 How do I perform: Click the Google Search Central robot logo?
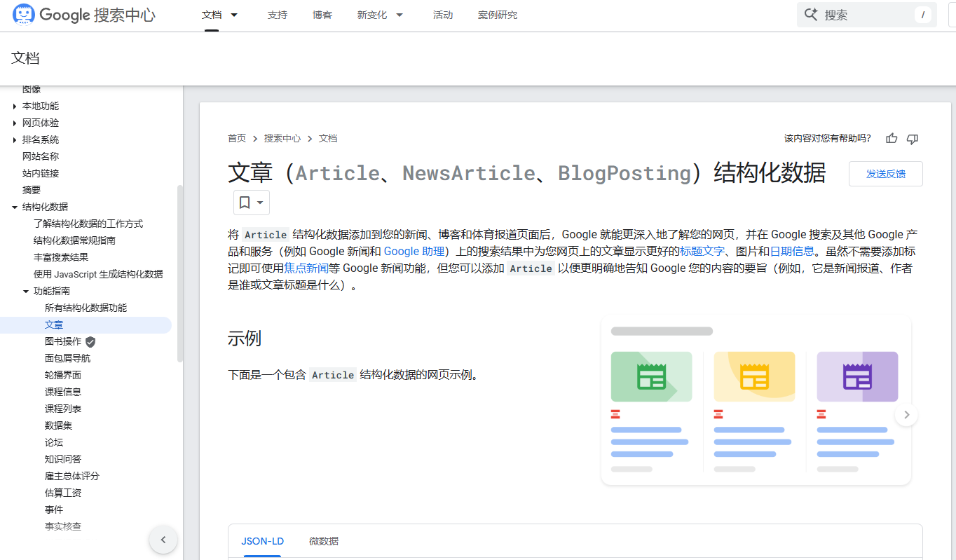click(x=24, y=15)
